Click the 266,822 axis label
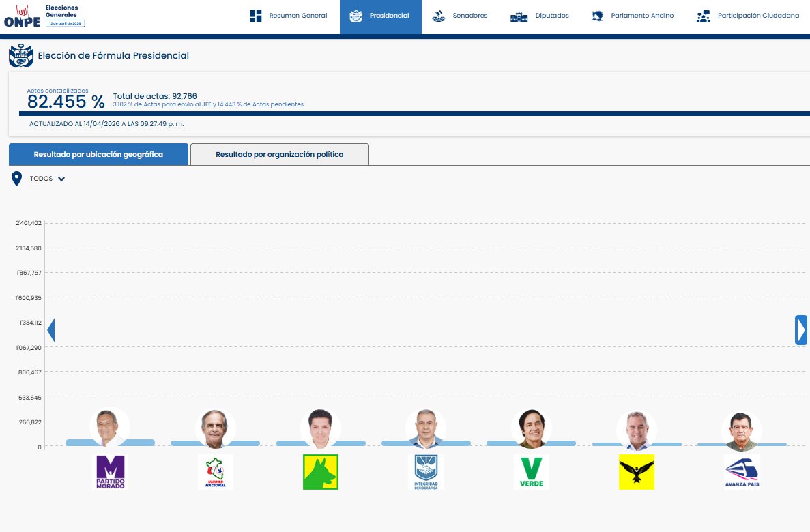Viewport: 810px width, 532px height. [30, 422]
